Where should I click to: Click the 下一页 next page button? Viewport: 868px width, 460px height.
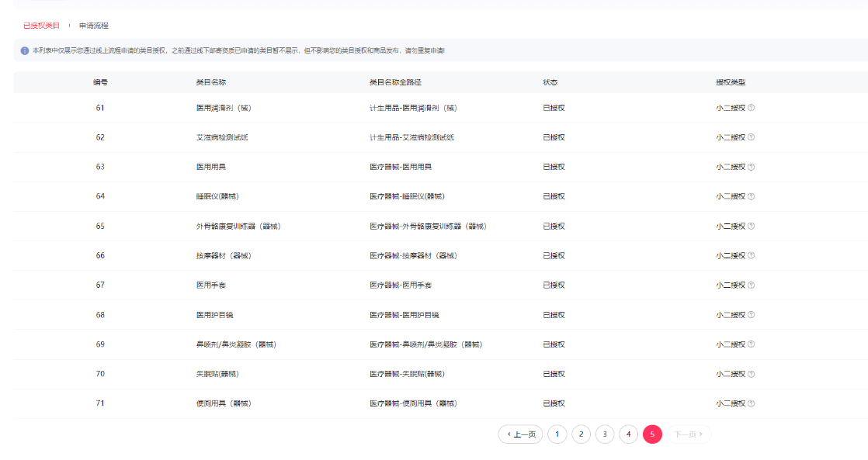point(689,434)
